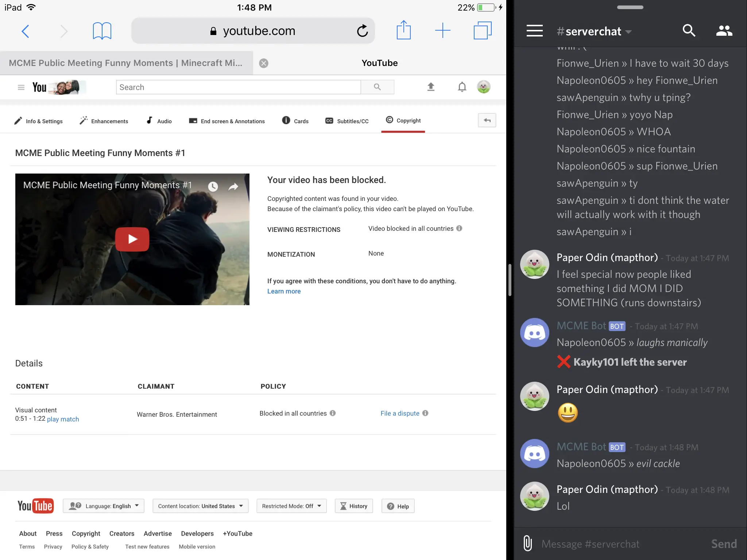Switch to Info & Settings tab
The height and width of the screenshot is (560, 747).
(x=38, y=121)
